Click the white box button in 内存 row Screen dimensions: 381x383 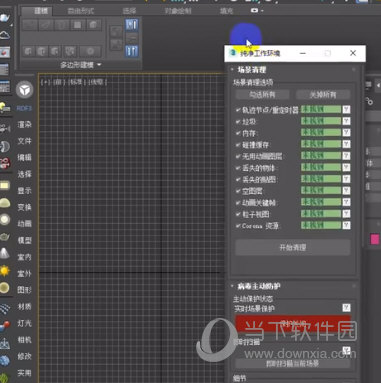pyautogui.click(x=346, y=133)
